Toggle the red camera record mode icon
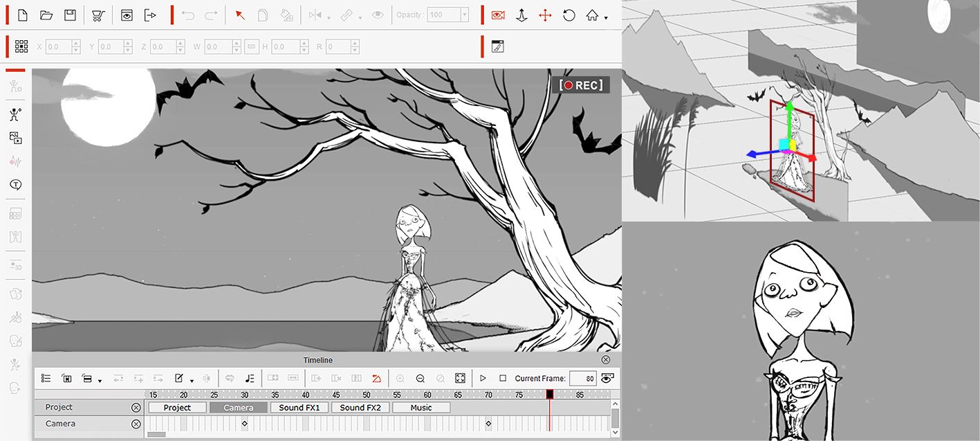980x441 pixels. [x=497, y=15]
